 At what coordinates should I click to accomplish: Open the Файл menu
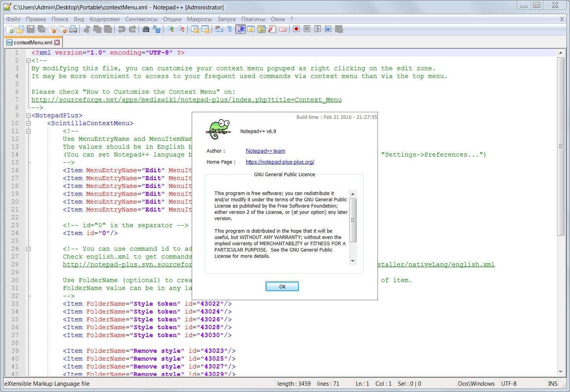[13, 19]
